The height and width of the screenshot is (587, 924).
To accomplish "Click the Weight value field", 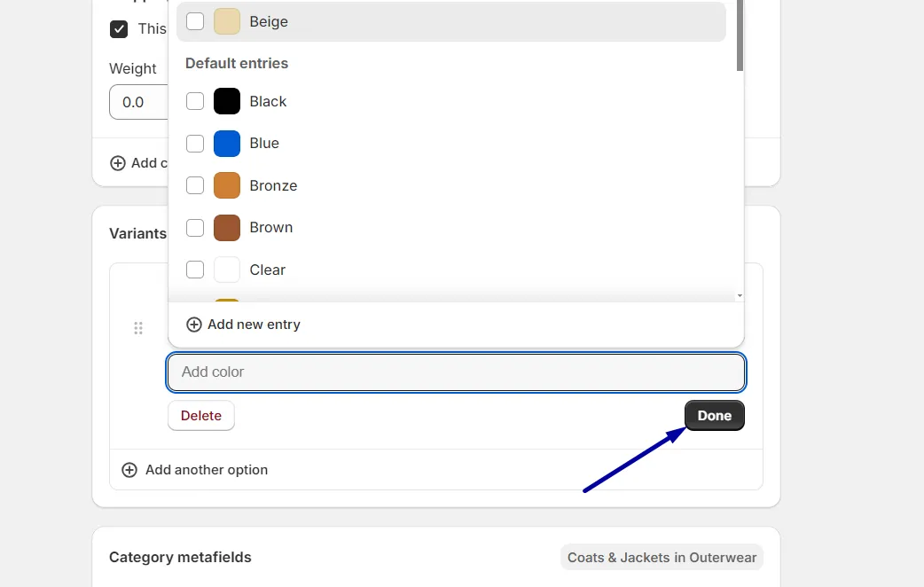I will click(x=139, y=102).
